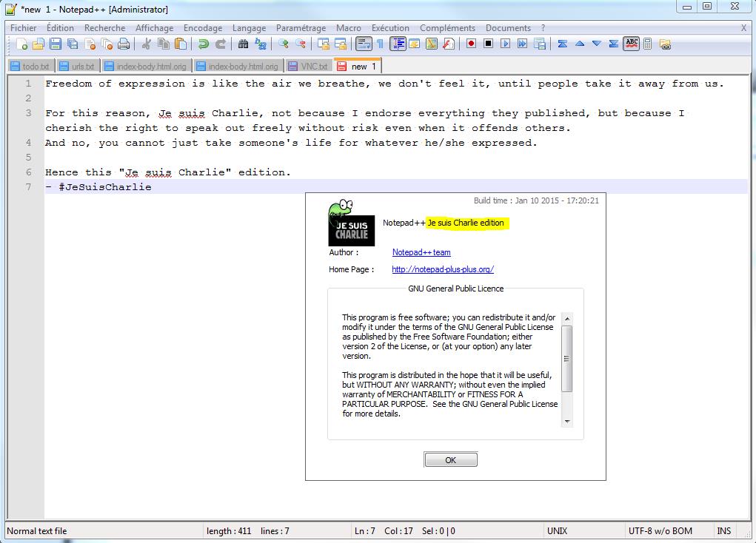Select the active new 1 tab
The height and width of the screenshot is (543, 756).
(x=358, y=66)
